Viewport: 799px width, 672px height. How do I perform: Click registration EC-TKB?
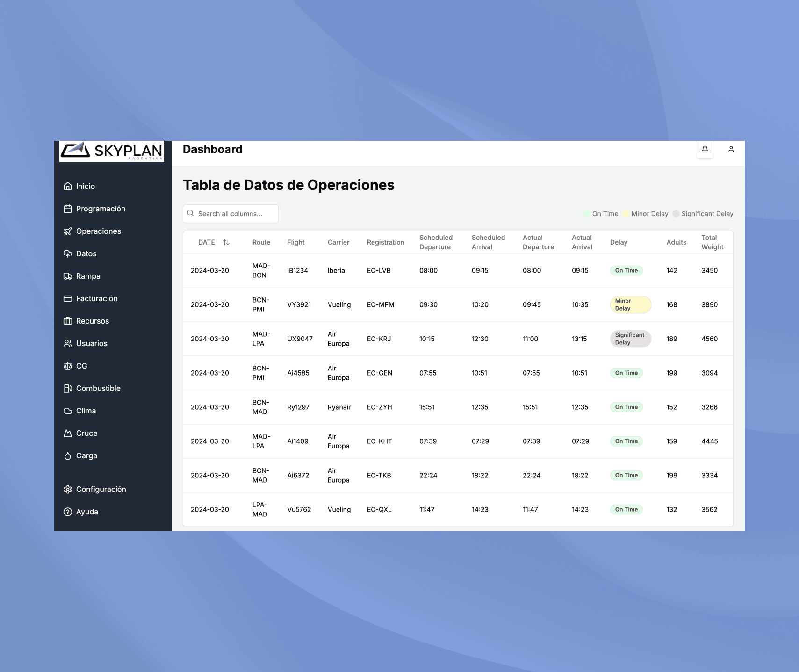point(379,475)
